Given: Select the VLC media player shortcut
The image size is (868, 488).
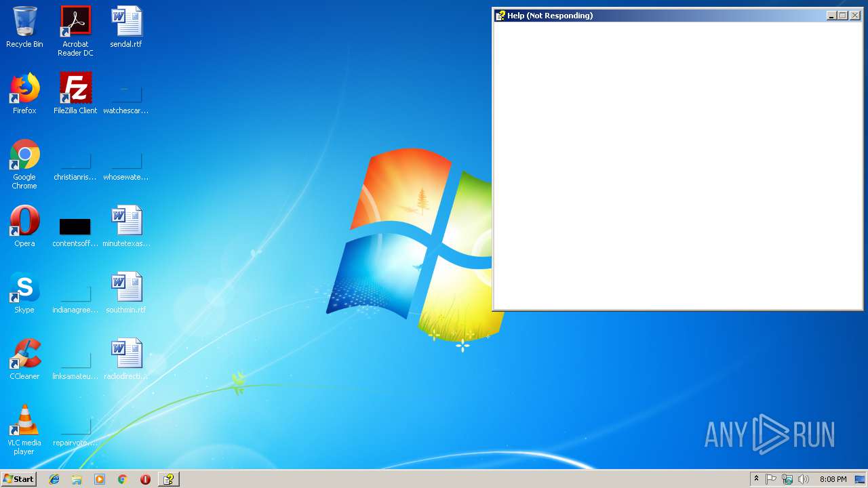Looking at the screenshot, I should pyautogui.click(x=24, y=430).
